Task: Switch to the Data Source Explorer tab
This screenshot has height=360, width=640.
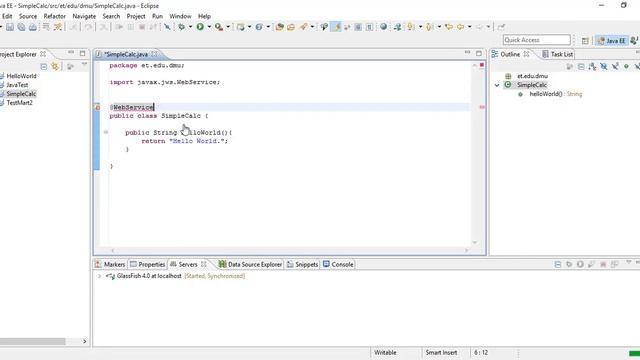Action: tap(250, 264)
